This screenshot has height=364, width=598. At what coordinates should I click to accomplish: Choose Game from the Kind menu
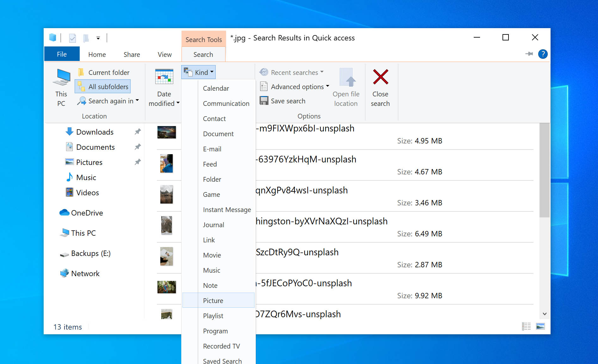pos(219,195)
